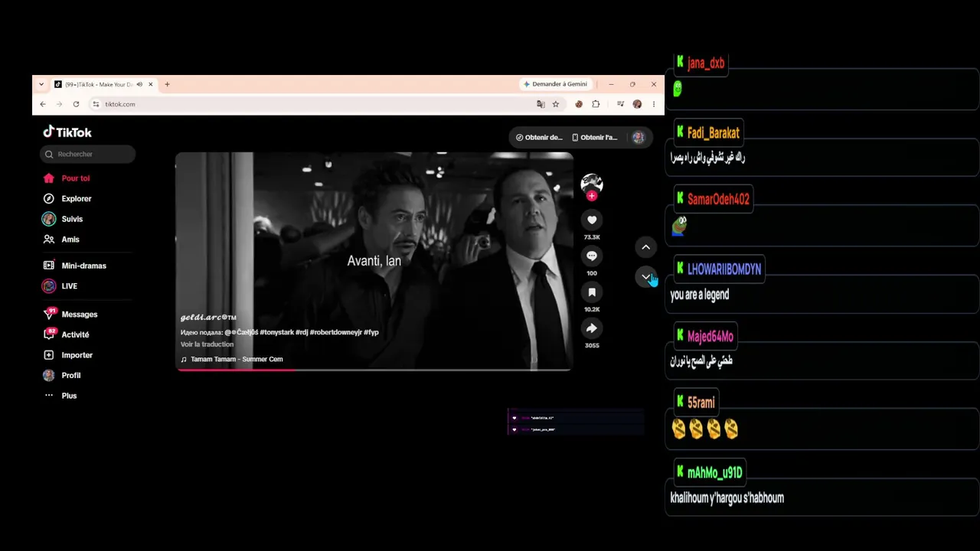Viewport: 980px width, 551px height.
Task: Bookmark the video to favorites
Action: [x=592, y=292]
